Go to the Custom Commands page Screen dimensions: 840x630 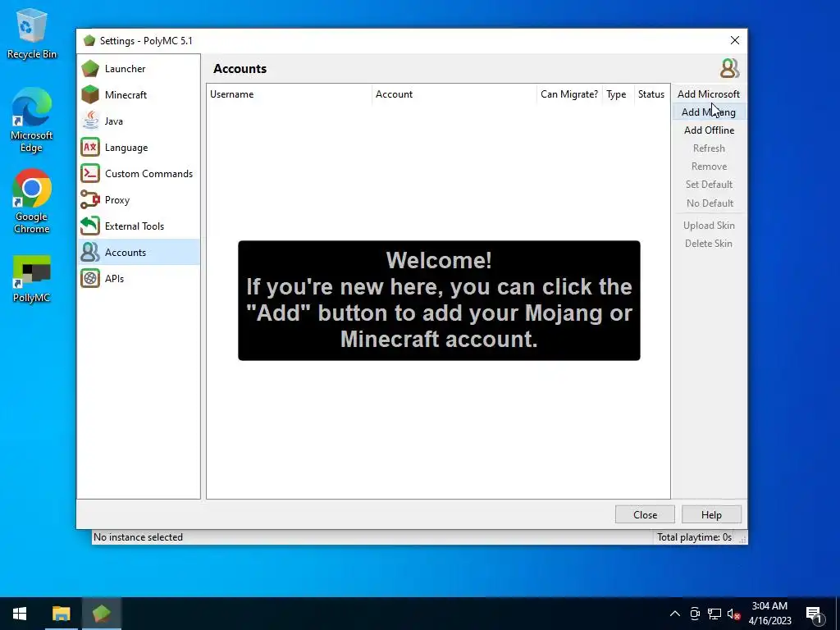[139, 174]
